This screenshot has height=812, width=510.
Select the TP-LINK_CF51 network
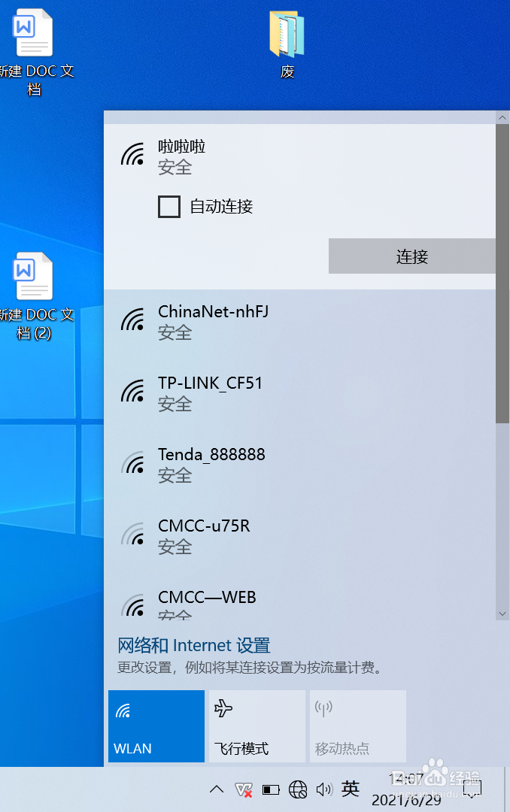tap(299, 393)
